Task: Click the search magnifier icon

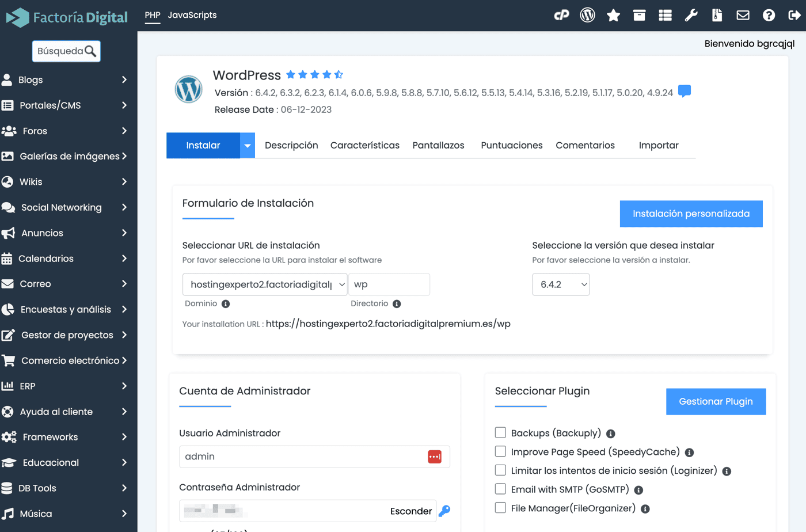Action: tap(90, 51)
